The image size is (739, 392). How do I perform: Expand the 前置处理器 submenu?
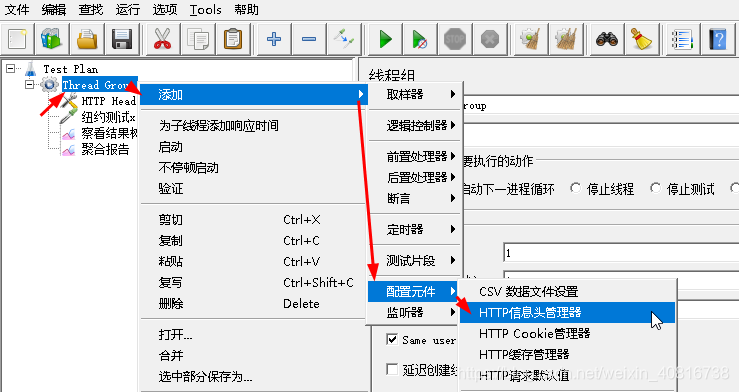click(x=414, y=156)
